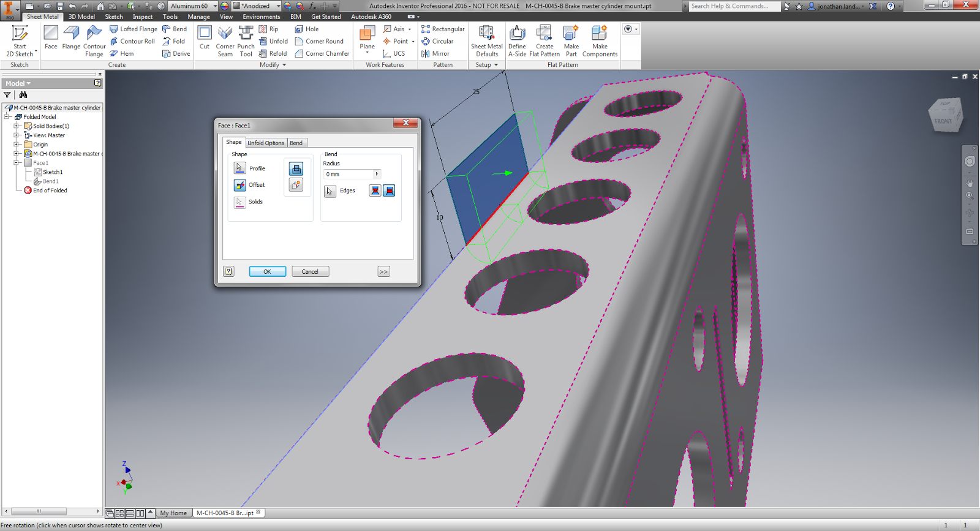
Task: Toggle the Offset flip button
Action: (x=240, y=185)
